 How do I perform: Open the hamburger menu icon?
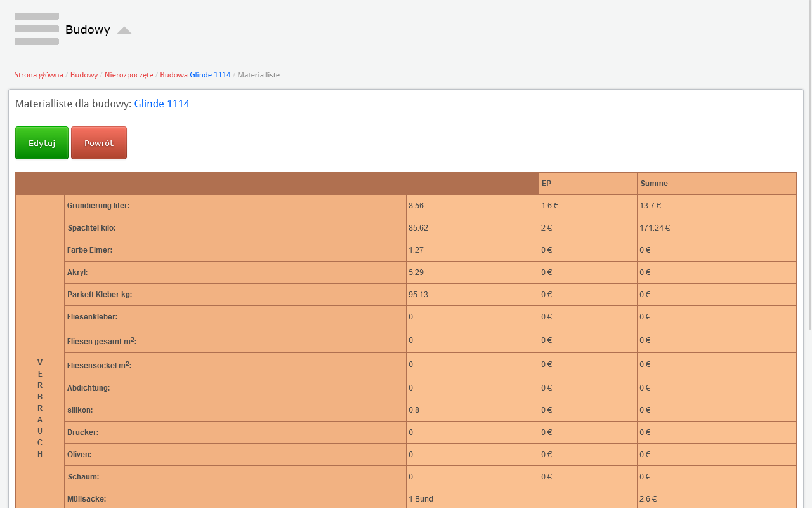pyautogui.click(x=37, y=29)
